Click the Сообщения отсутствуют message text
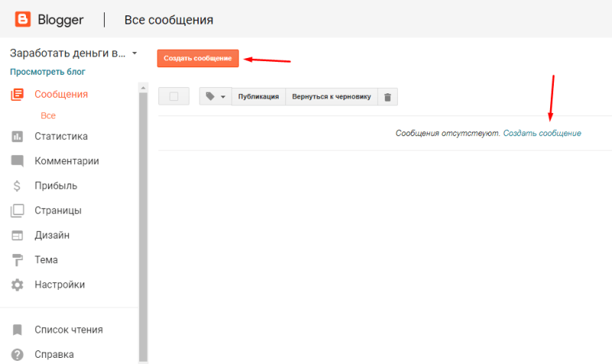 (x=448, y=133)
